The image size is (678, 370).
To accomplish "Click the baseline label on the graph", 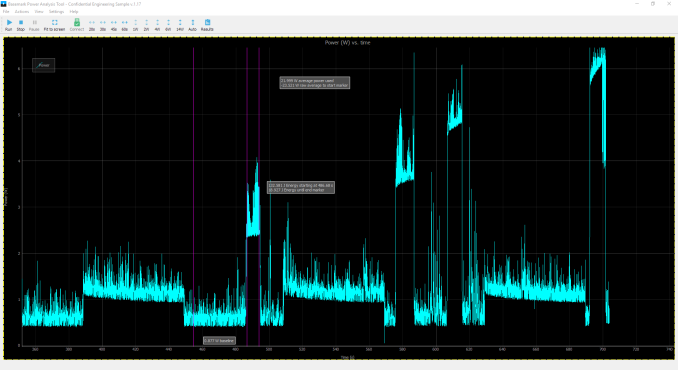I will (x=220, y=341).
